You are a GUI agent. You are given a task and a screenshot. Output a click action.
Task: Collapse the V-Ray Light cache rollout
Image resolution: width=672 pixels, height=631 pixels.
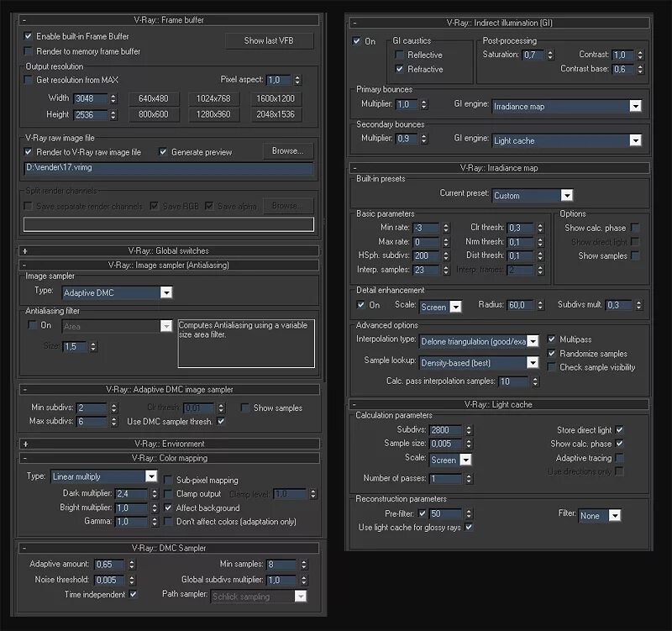point(499,404)
